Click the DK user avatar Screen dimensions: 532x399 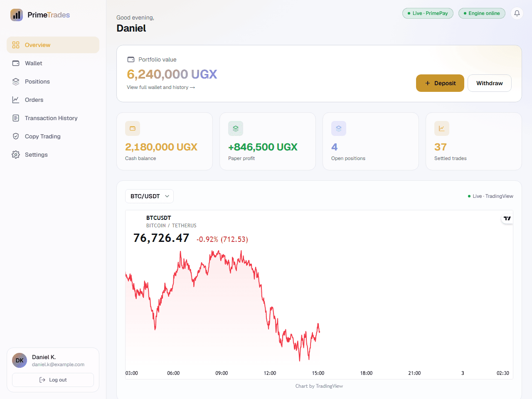click(x=20, y=360)
